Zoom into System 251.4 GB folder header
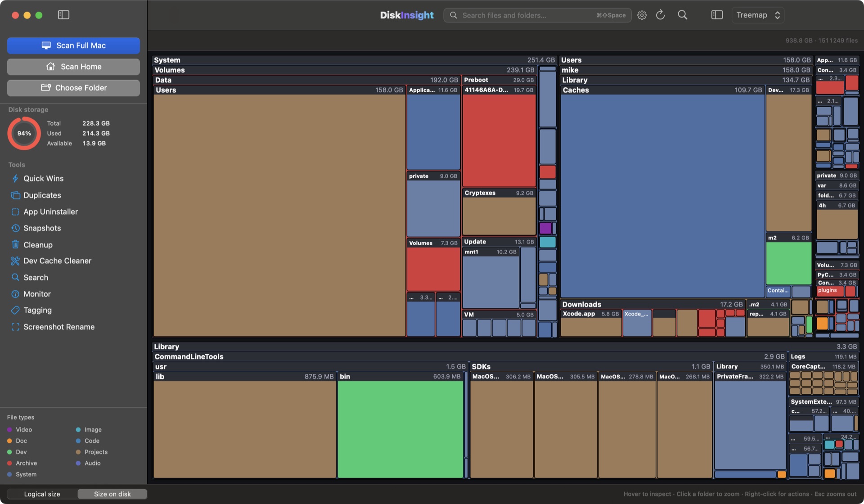This screenshot has width=864, height=504. coord(355,60)
